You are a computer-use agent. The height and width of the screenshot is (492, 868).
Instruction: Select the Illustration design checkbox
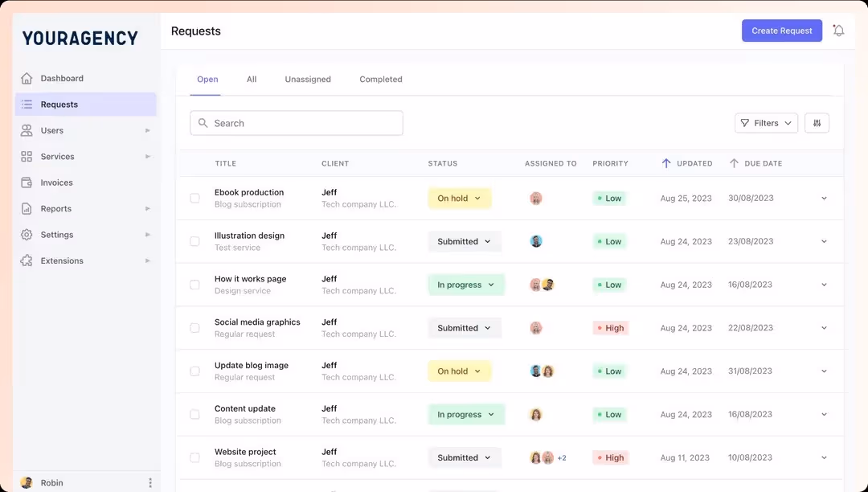pyautogui.click(x=194, y=241)
